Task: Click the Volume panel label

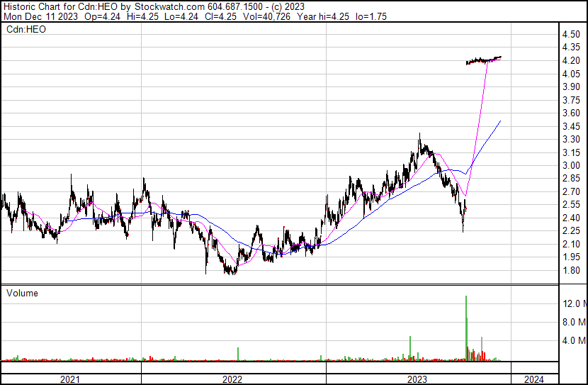Action: pyautogui.click(x=22, y=293)
